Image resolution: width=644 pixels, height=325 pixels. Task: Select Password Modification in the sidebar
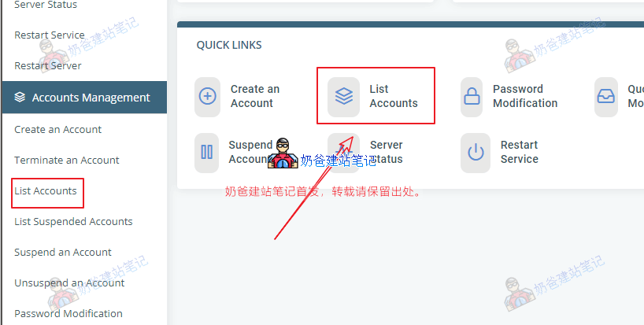[68, 313]
